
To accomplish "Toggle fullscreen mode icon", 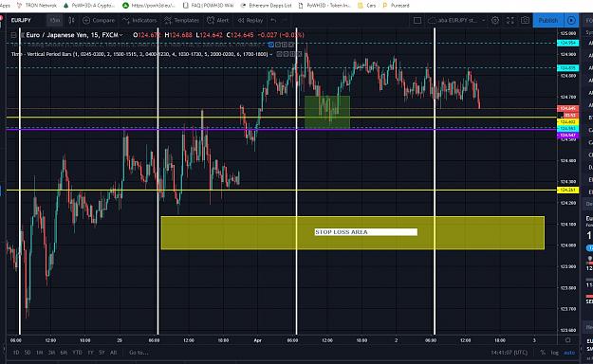I will click(510, 20).
